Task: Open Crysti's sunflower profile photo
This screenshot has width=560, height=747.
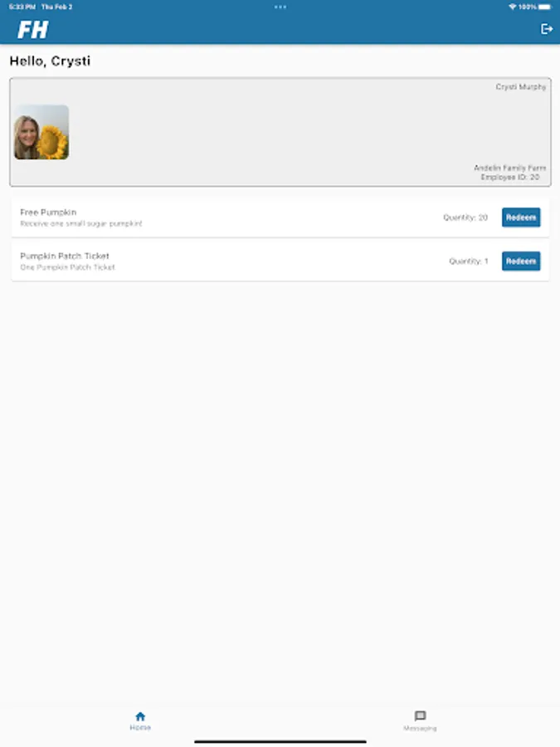Action: pos(41,132)
